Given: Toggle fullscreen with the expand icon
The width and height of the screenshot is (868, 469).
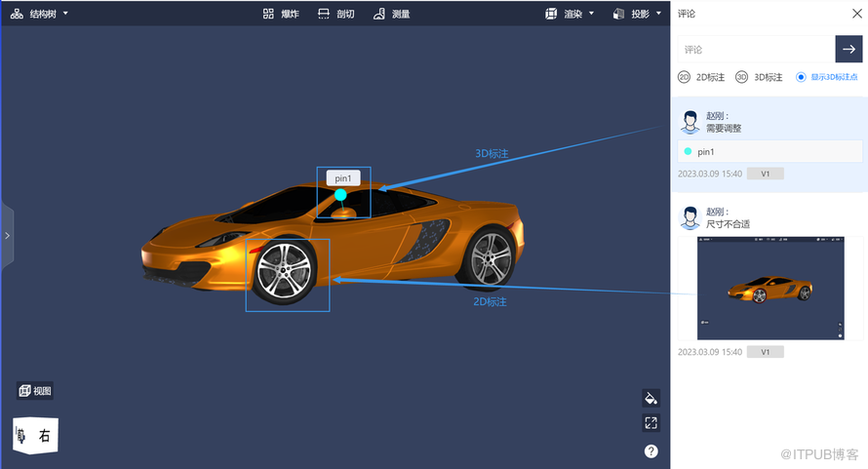Looking at the screenshot, I should pyautogui.click(x=651, y=423).
